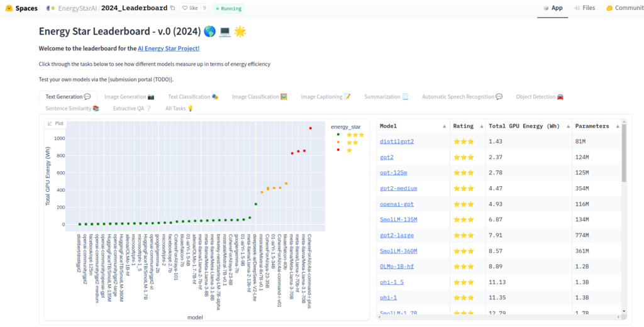
Task: Open the openai-gpt model link
Action: pos(397,204)
